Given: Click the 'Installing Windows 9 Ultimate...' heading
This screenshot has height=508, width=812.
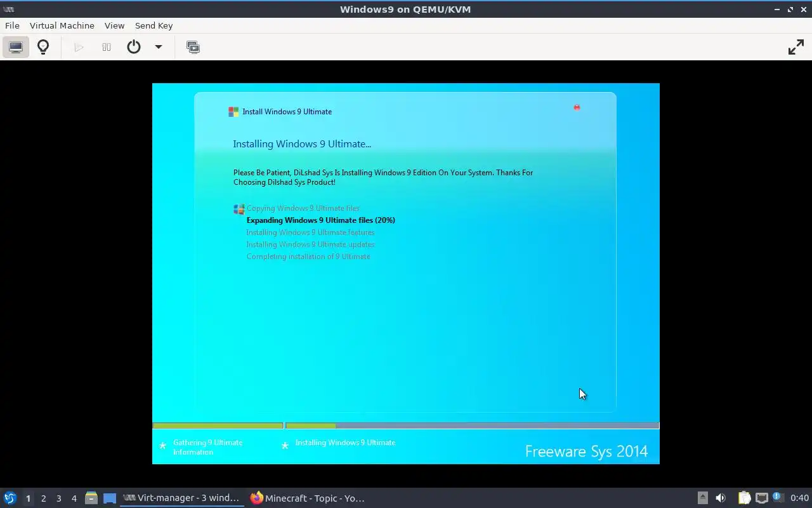Looking at the screenshot, I should tap(302, 144).
